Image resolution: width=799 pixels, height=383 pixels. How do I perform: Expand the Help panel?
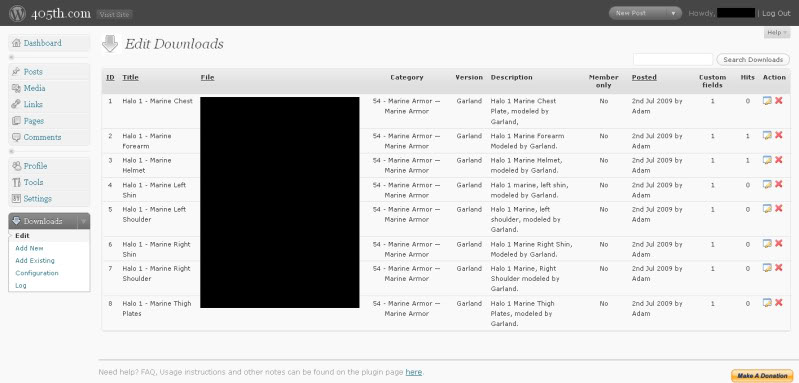point(777,33)
